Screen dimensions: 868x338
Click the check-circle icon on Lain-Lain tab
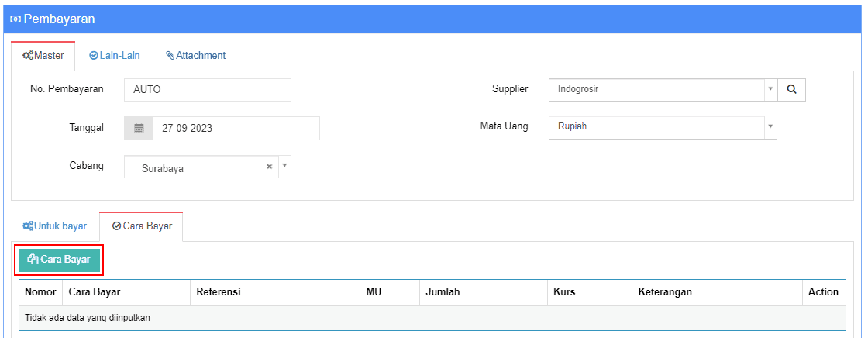tap(94, 55)
